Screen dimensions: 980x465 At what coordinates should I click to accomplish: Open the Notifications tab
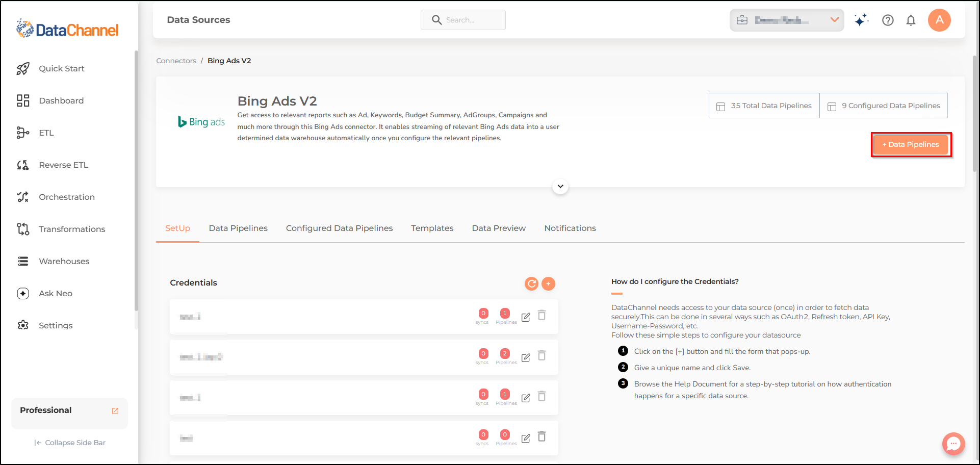coord(570,228)
